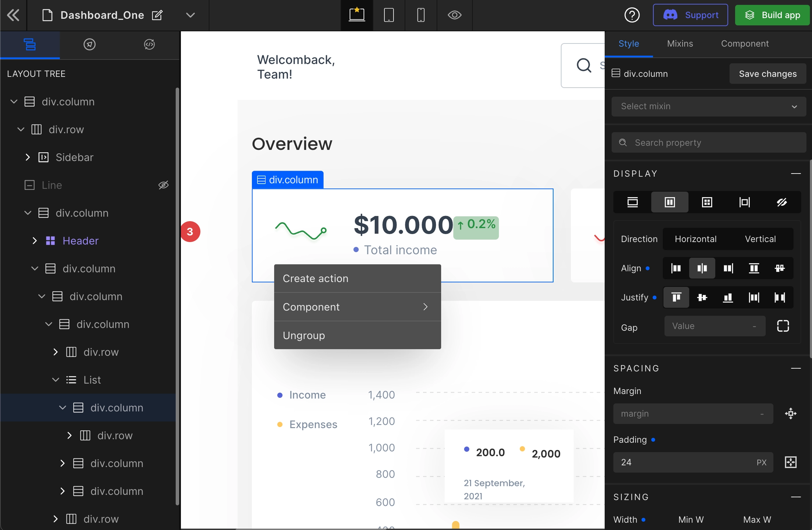The height and width of the screenshot is (530, 812).
Task: Set display to block layout icon
Action: pyautogui.click(x=632, y=202)
